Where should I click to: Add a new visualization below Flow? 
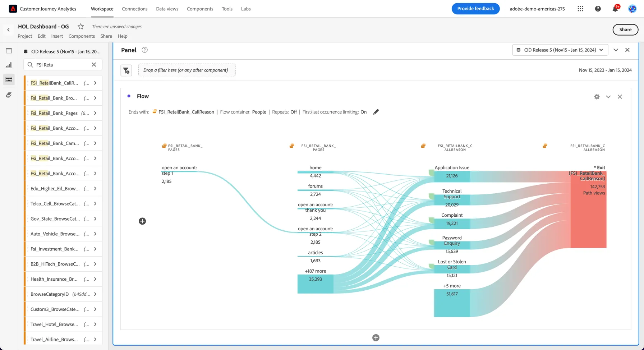pos(376,338)
